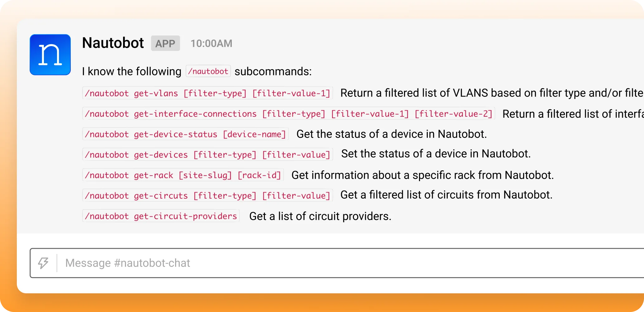Select the get-device-status command code block
644x312 pixels.
[x=185, y=134]
